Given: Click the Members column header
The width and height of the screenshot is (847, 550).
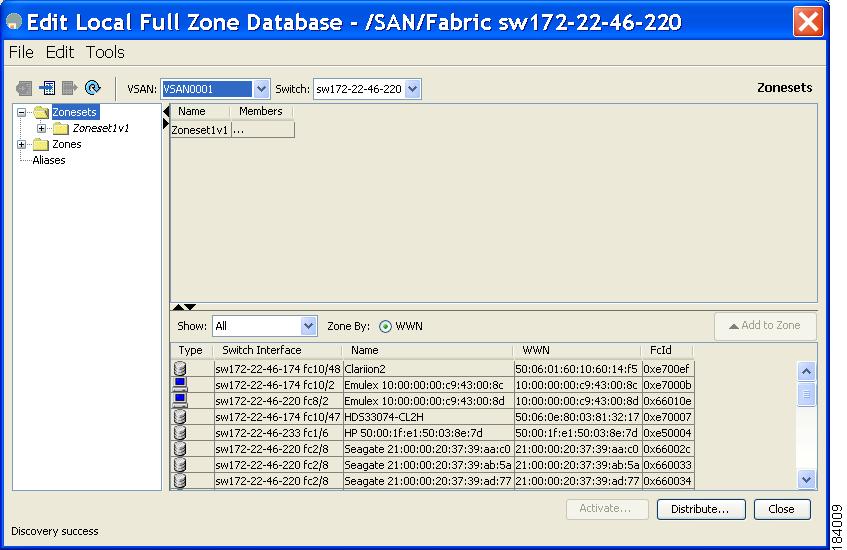Looking at the screenshot, I should (261, 111).
